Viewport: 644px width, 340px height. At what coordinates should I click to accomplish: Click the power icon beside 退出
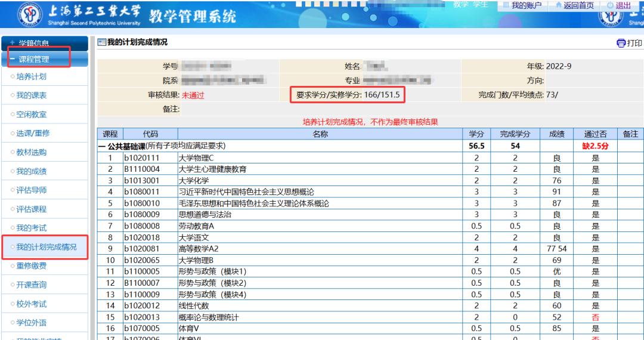609,5
